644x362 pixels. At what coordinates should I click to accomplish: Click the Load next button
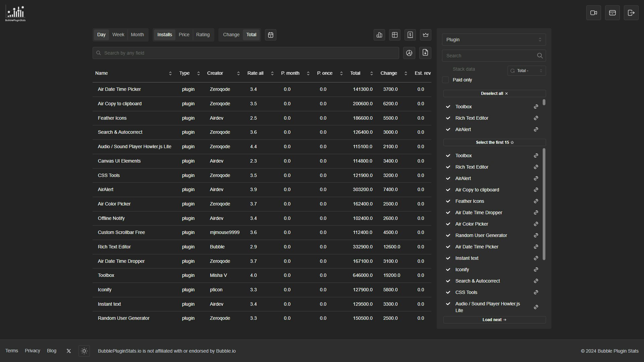(x=494, y=320)
